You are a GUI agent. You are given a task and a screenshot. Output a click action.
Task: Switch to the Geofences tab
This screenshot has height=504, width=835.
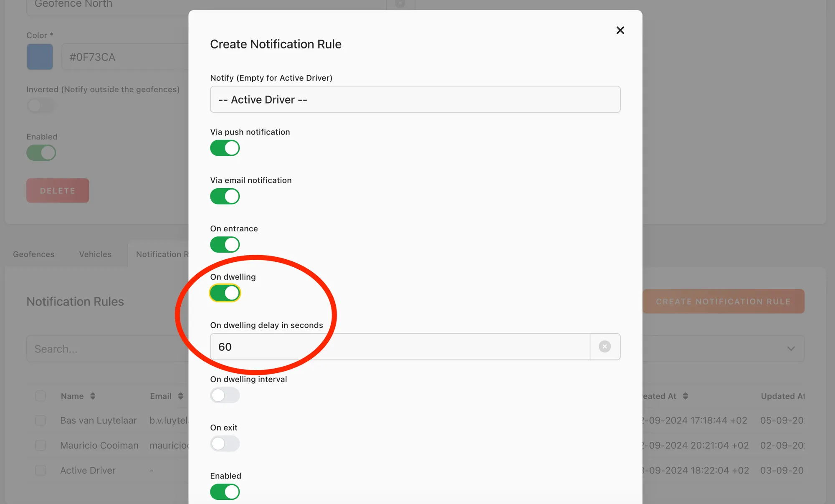click(34, 254)
